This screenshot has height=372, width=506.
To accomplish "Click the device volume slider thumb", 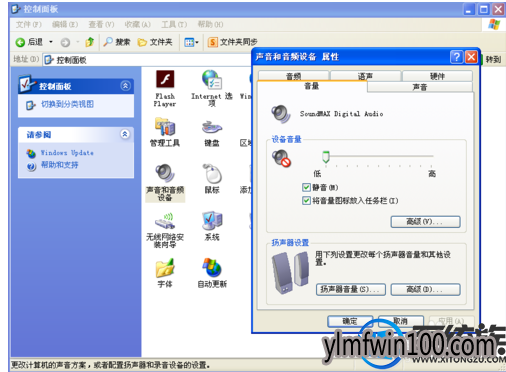I will pos(326,157).
